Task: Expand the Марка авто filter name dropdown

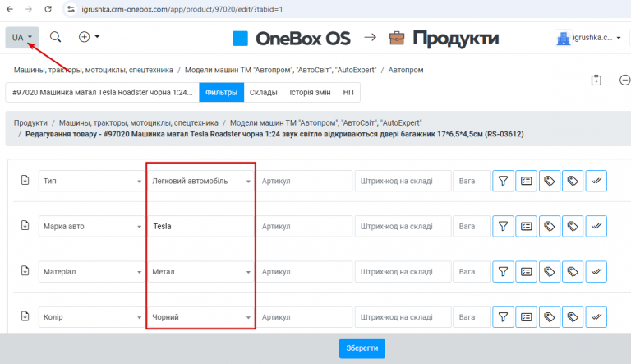Action: click(x=92, y=226)
